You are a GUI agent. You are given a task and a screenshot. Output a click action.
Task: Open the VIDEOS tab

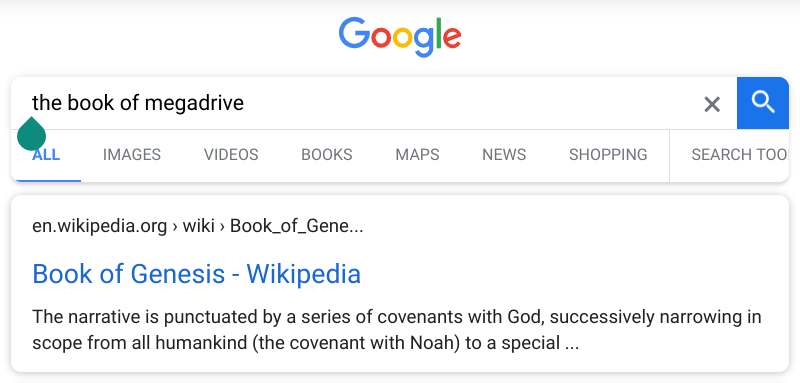pos(231,155)
